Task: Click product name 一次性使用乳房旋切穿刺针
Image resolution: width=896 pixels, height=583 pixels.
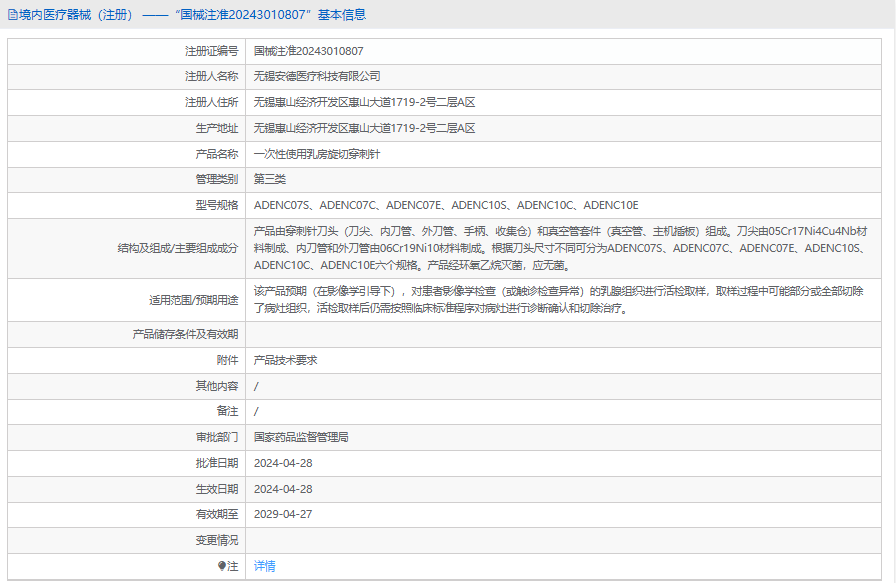Action: click(317, 154)
